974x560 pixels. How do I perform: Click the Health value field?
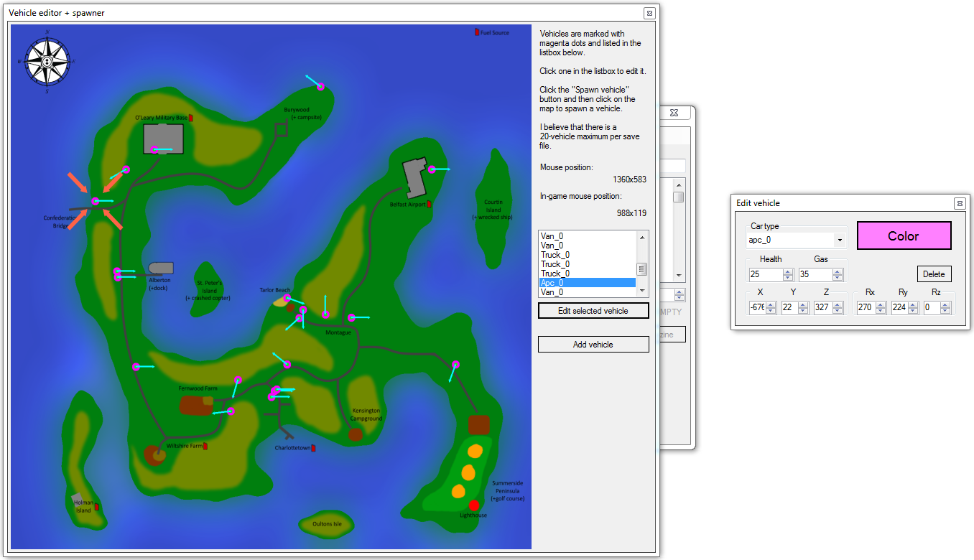pyautogui.click(x=765, y=274)
